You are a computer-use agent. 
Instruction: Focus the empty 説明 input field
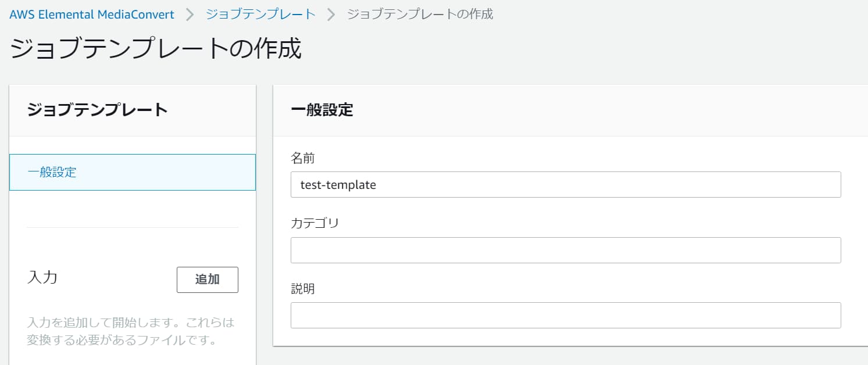[x=565, y=315]
